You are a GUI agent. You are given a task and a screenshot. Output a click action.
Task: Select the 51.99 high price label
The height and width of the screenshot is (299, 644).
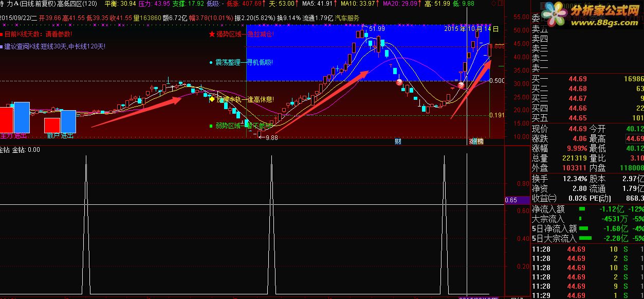point(377,28)
